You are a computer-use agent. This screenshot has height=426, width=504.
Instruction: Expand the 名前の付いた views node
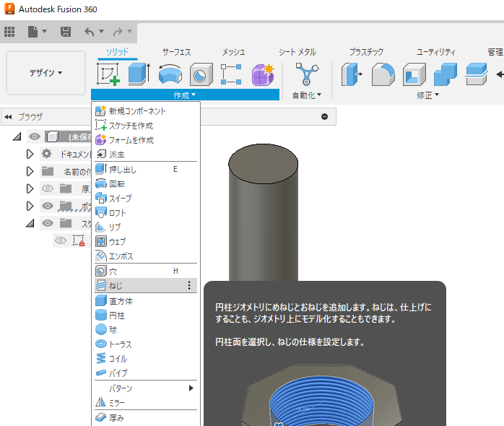point(30,171)
